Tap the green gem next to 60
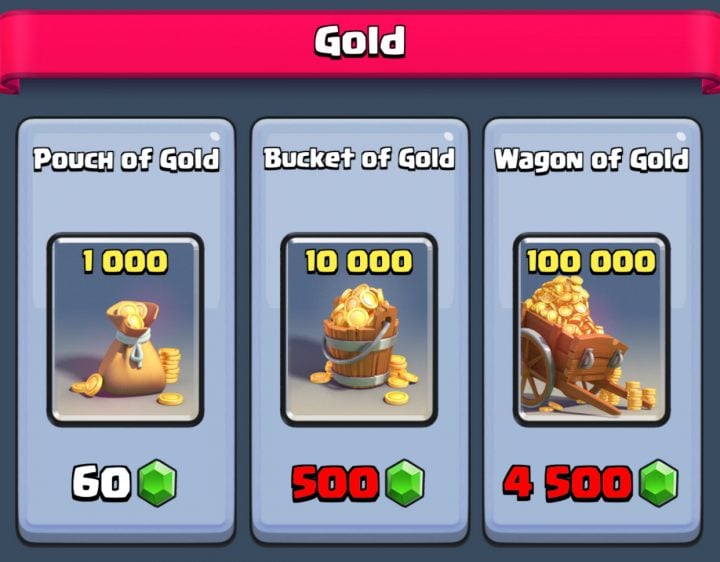720x562 pixels. 158,483
